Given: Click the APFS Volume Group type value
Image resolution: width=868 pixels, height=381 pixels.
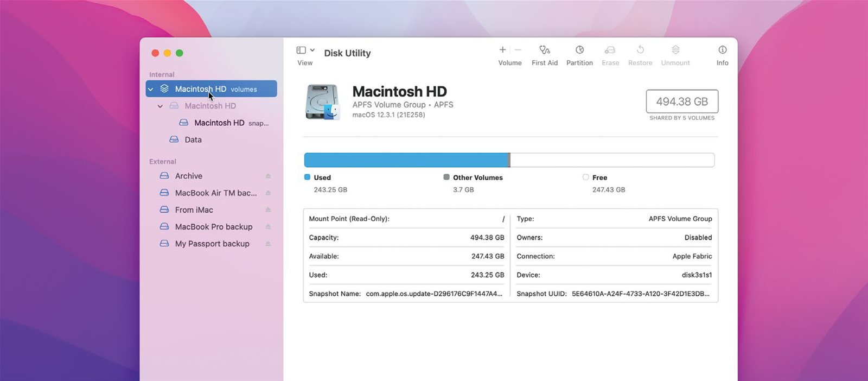Looking at the screenshot, I should pos(680,219).
